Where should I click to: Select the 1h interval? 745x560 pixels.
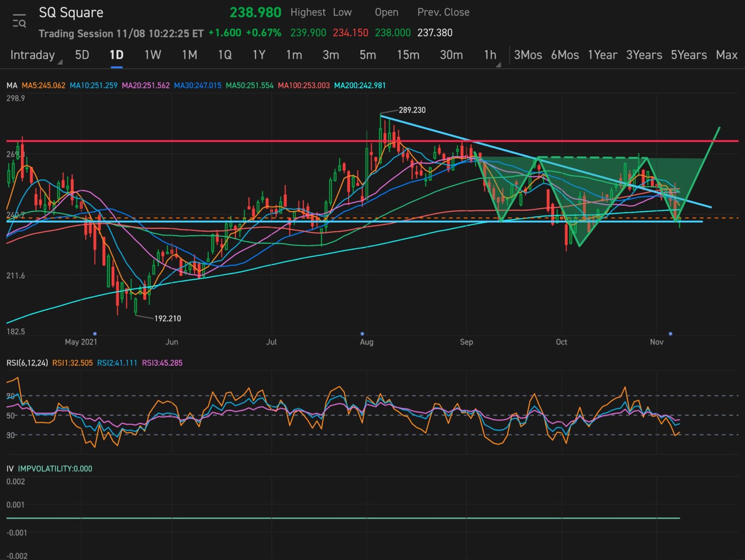(490, 55)
